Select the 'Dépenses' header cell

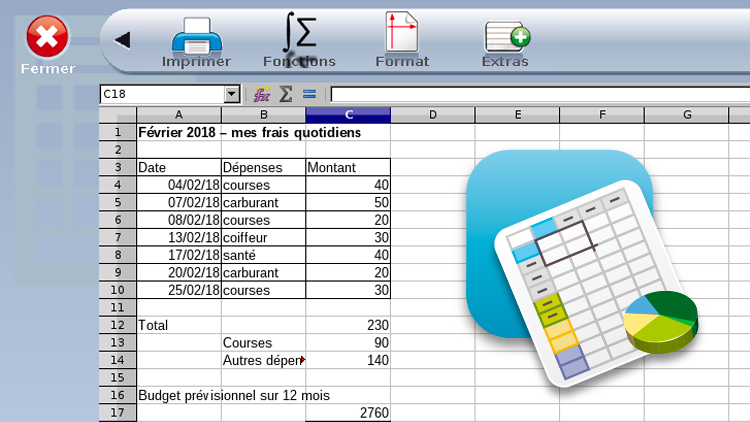coord(264,167)
